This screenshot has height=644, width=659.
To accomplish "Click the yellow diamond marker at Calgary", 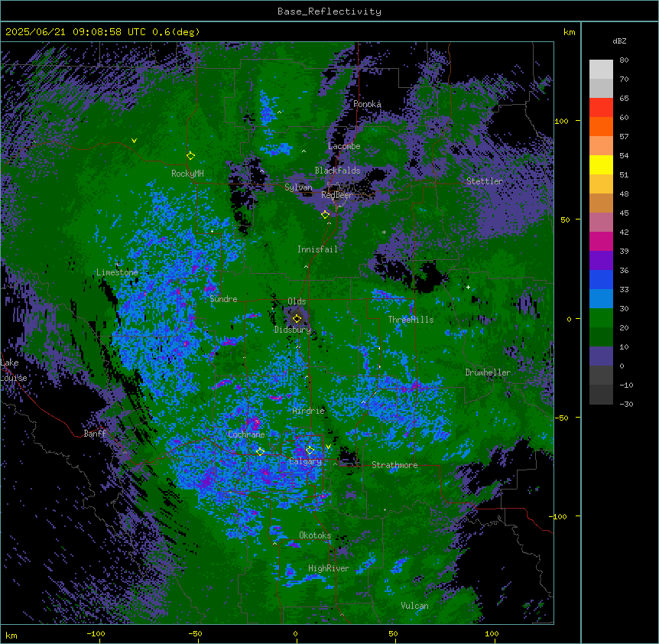I will click(310, 450).
